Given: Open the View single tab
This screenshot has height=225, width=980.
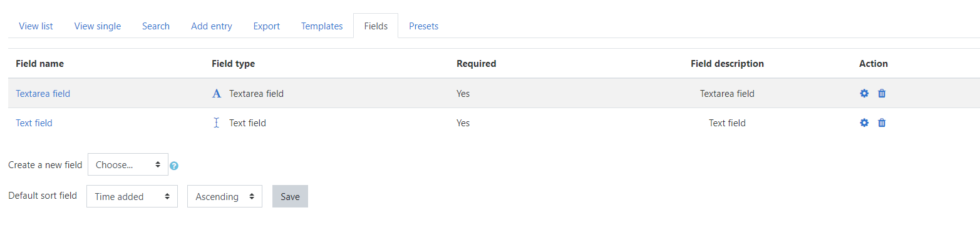Looking at the screenshot, I should click(98, 26).
